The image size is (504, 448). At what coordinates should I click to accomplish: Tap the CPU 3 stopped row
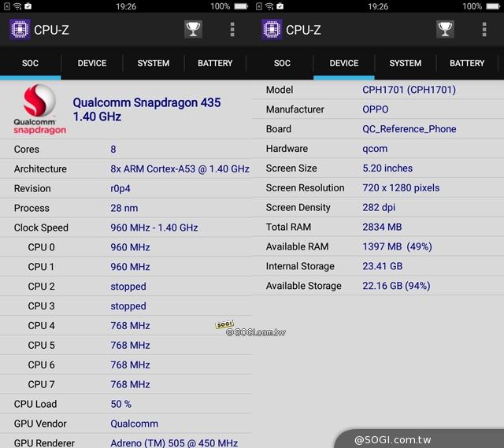pyautogui.click(x=126, y=306)
